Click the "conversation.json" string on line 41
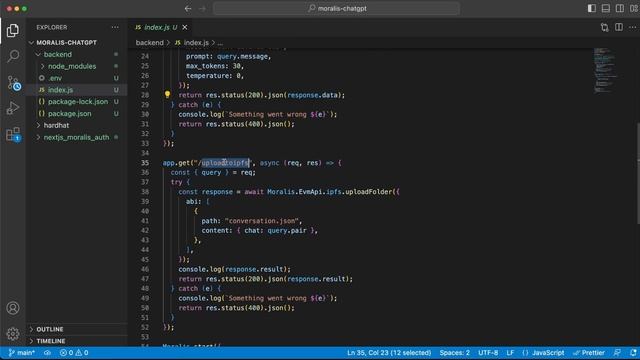Viewport: 640px width, 360px height. point(262,221)
